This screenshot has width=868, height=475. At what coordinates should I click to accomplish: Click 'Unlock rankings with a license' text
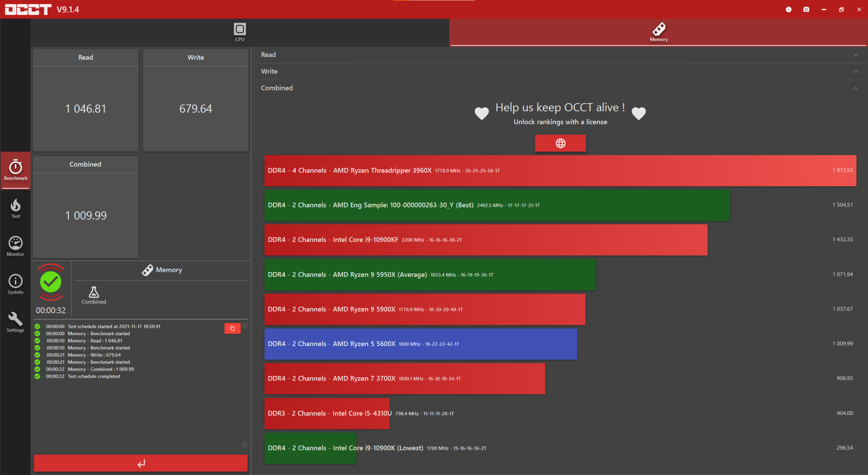pos(560,122)
